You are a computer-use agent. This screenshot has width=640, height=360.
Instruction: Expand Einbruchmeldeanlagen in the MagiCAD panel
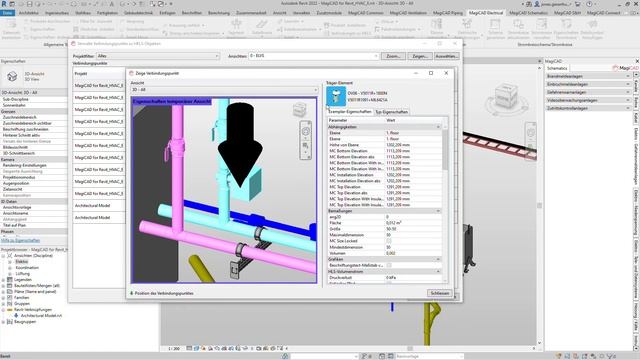pos(588,84)
